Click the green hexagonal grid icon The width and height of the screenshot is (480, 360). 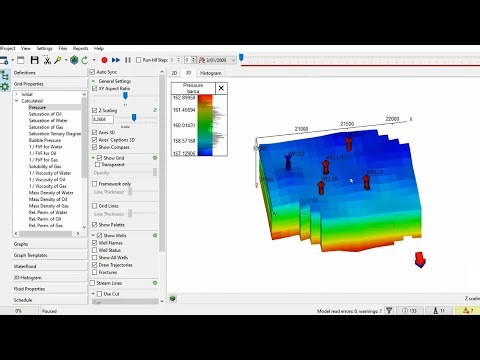(74, 60)
